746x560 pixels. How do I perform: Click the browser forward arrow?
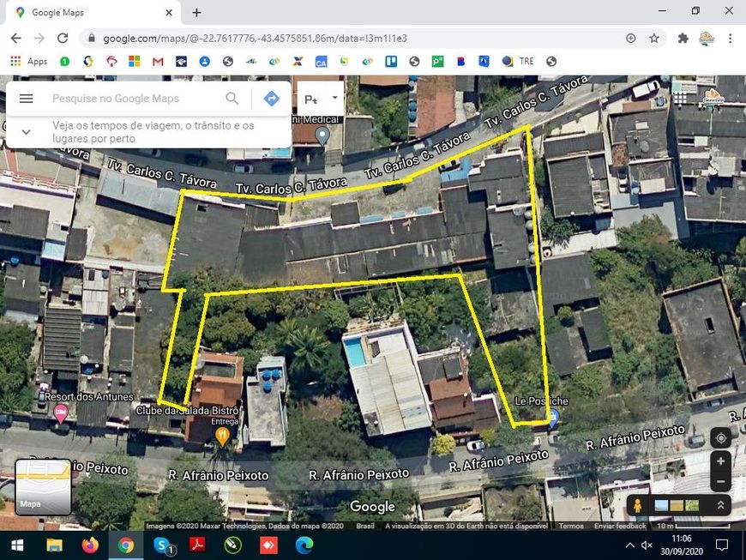[x=39, y=38]
